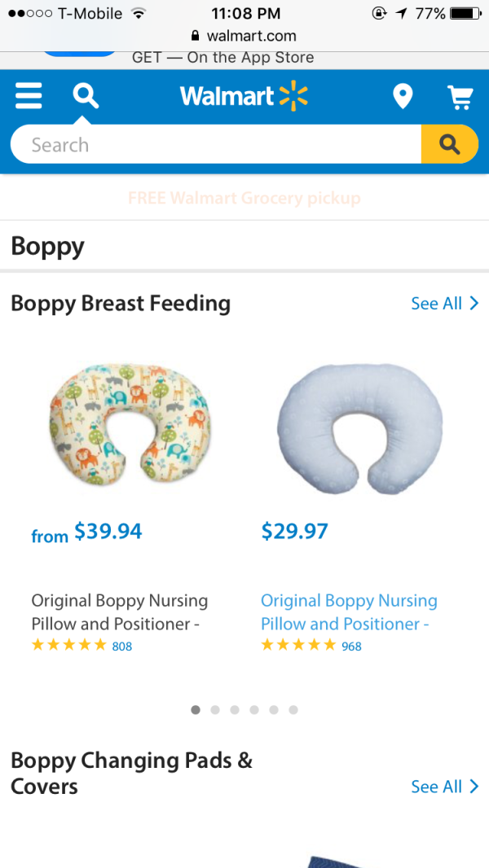This screenshot has height=868, width=489.
Task: Tap the magnifying glass icon in header
Action: pyautogui.click(x=85, y=96)
